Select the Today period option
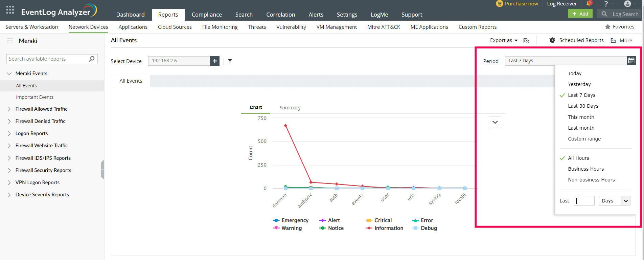 tap(575, 73)
